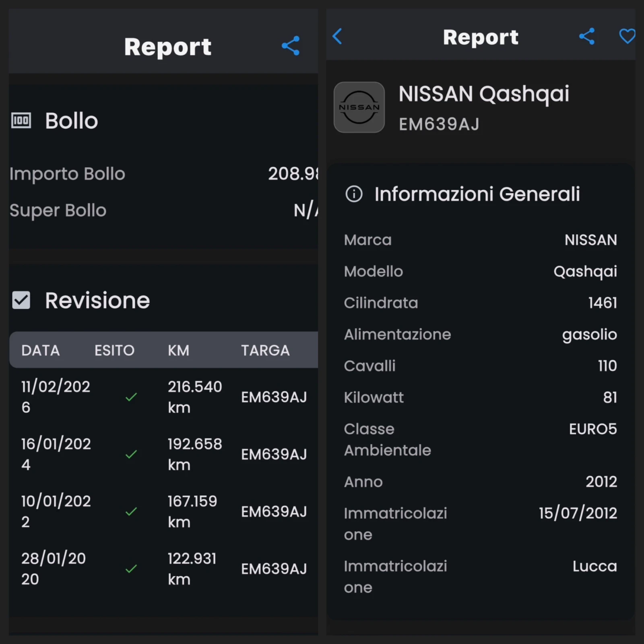Select the DATA column header

coord(41,350)
